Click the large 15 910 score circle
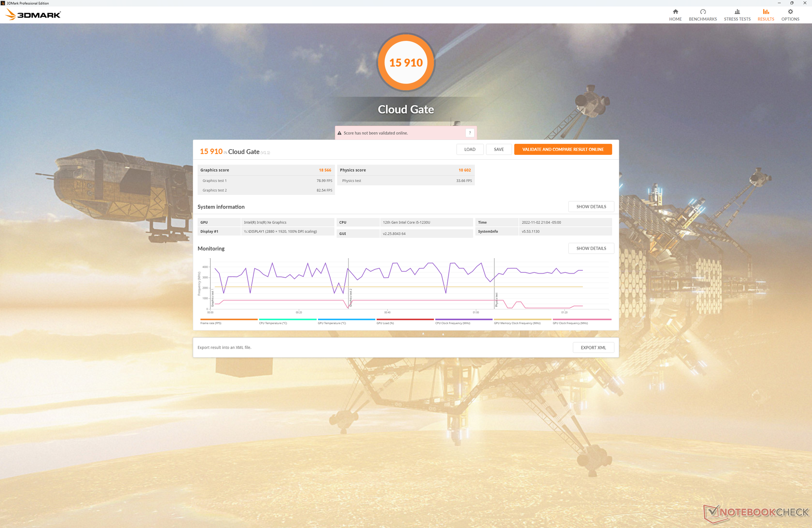812x528 pixels. pos(406,62)
